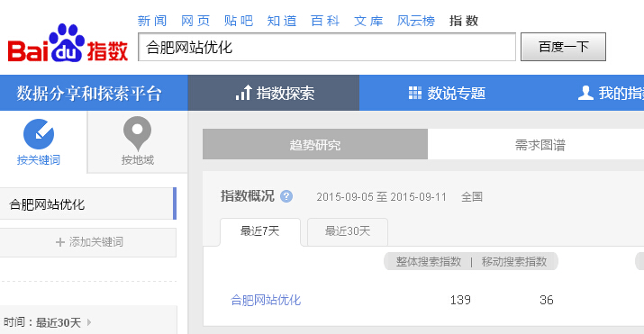Click the 数说专题 grid icon
644x334 pixels.
tap(415, 93)
